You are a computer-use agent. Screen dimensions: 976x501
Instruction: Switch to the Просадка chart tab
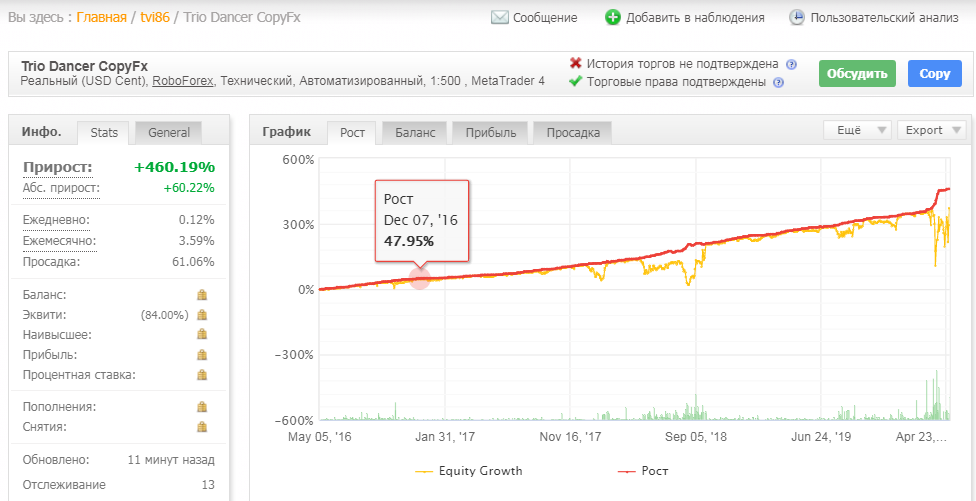[x=573, y=133]
